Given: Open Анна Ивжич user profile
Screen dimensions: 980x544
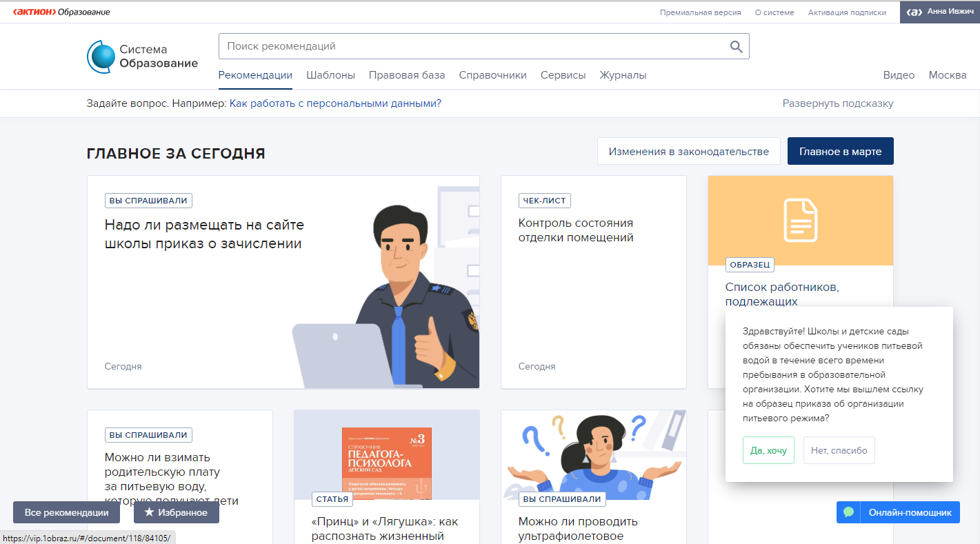Looking at the screenshot, I should [940, 12].
